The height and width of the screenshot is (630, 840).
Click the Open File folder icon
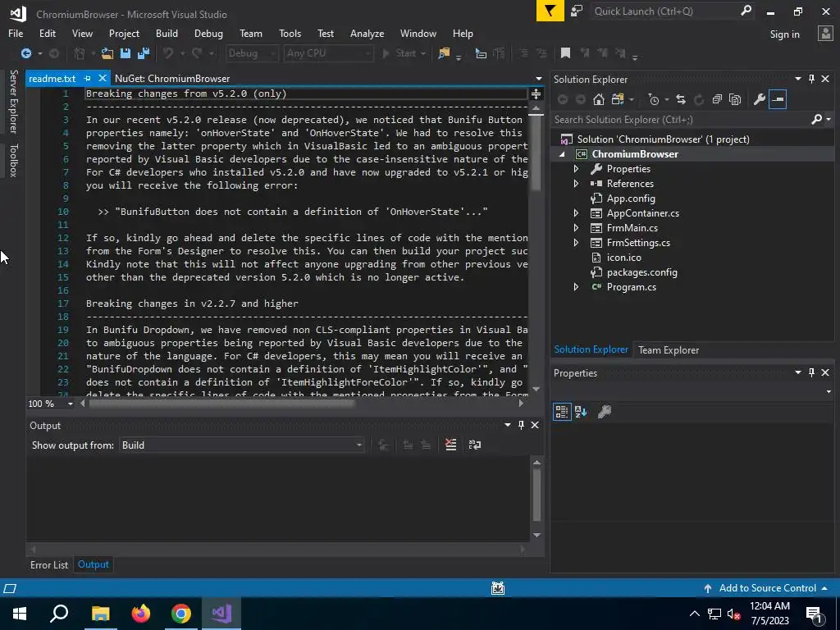click(x=107, y=53)
